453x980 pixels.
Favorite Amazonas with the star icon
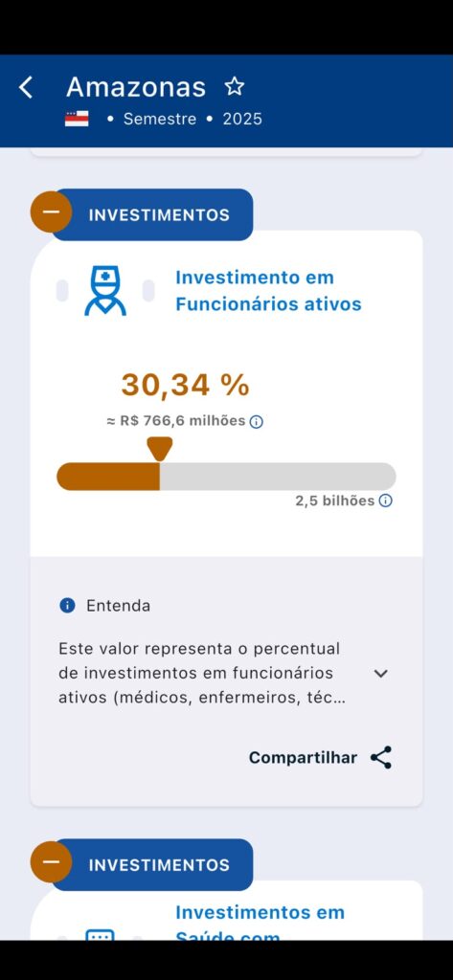click(235, 86)
